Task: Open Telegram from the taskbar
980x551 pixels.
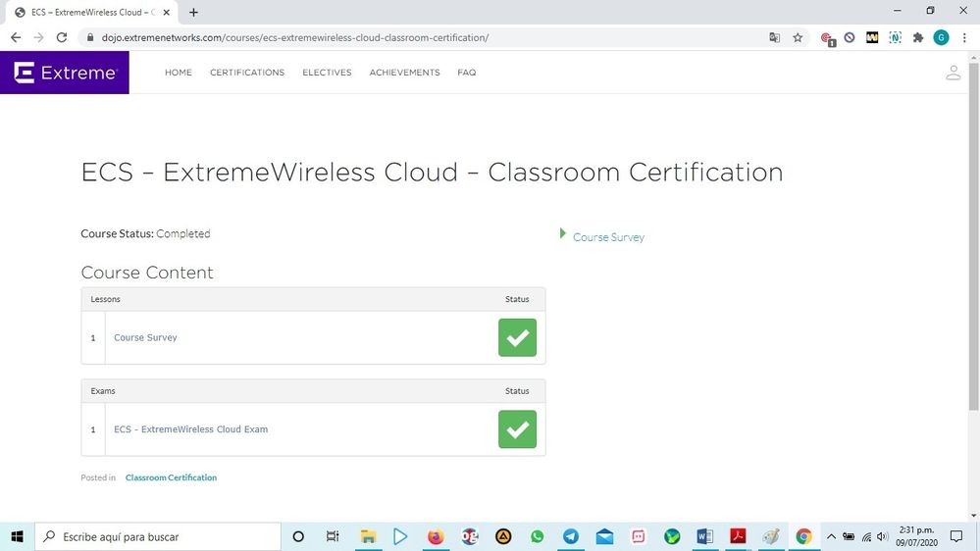Action: pyautogui.click(x=571, y=536)
